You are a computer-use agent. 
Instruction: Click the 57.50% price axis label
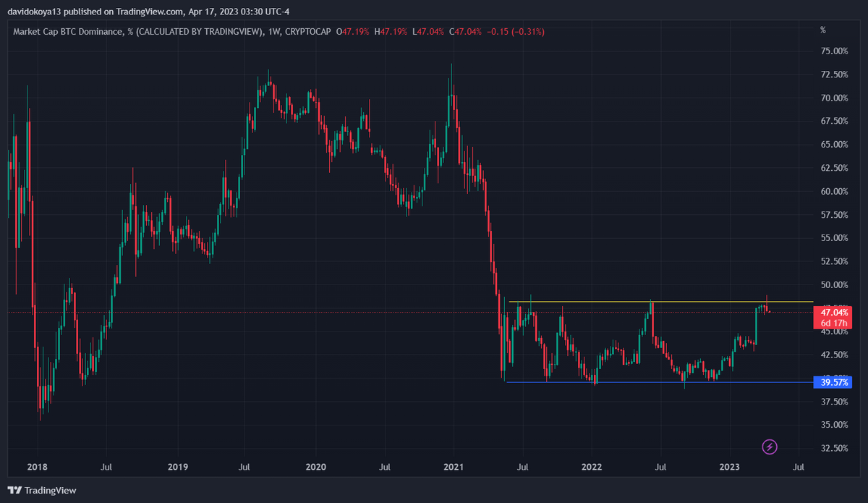[834, 215]
